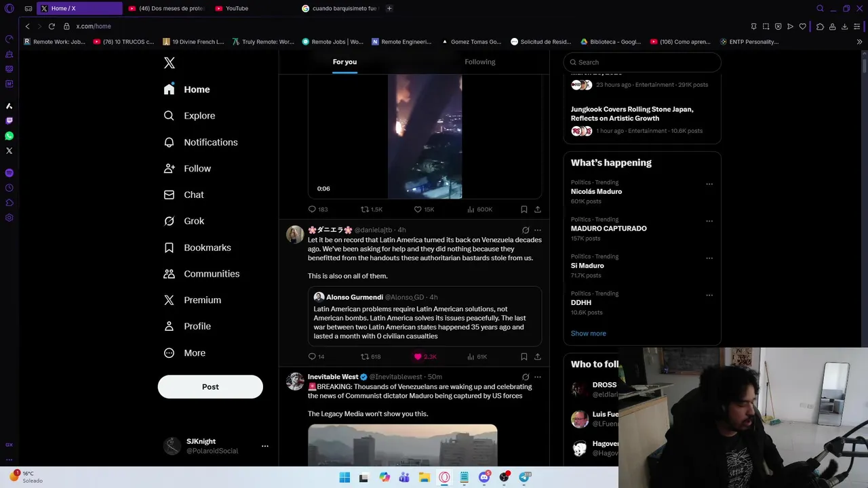Open the Communities page
The width and height of the screenshot is (868, 488).
pyautogui.click(x=201, y=274)
